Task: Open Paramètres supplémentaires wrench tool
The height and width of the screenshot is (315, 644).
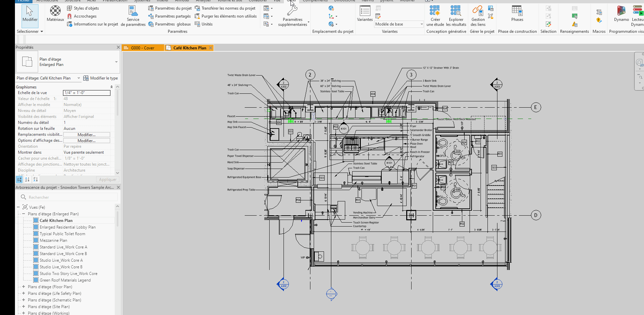Action: (292, 16)
